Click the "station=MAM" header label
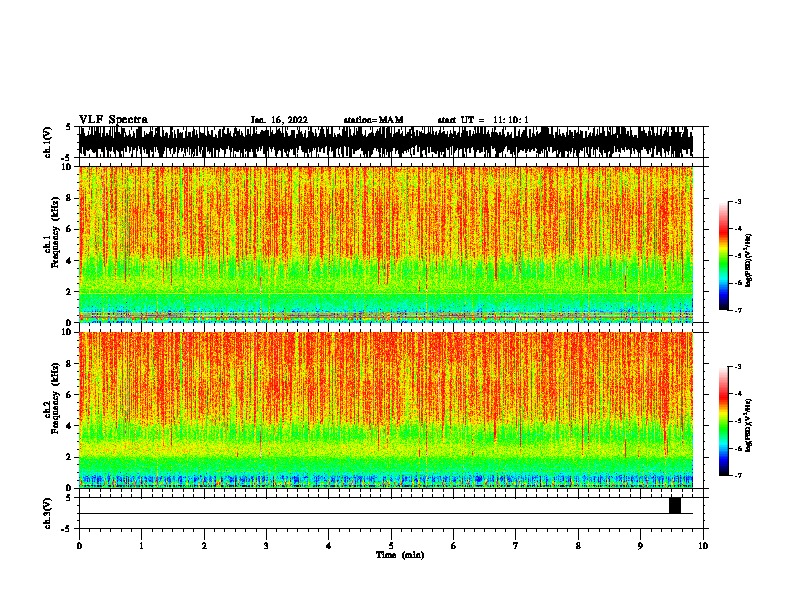Image resolution: width=792 pixels, height=612 pixels. click(373, 120)
